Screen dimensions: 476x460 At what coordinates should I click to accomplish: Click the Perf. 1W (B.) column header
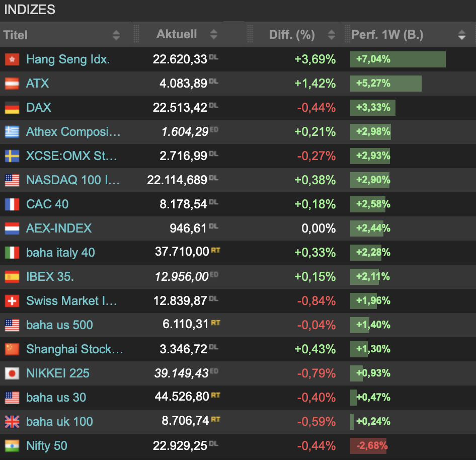pos(387,35)
